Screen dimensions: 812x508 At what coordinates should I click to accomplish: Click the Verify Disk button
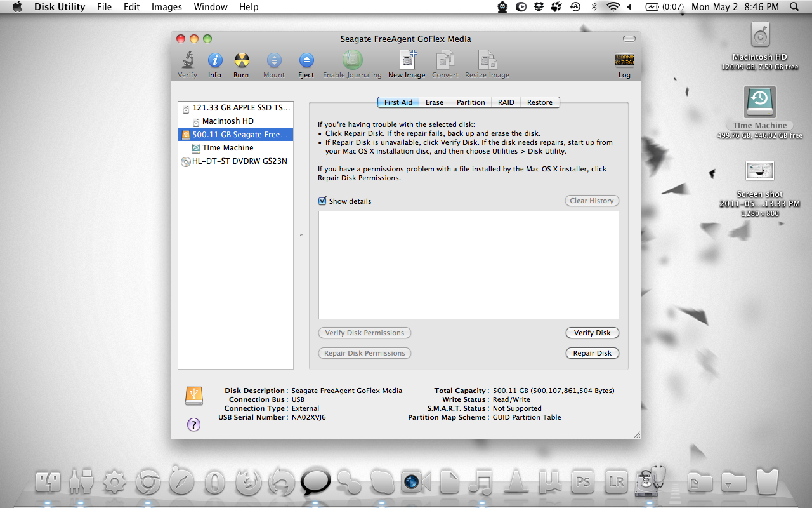[x=593, y=333]
